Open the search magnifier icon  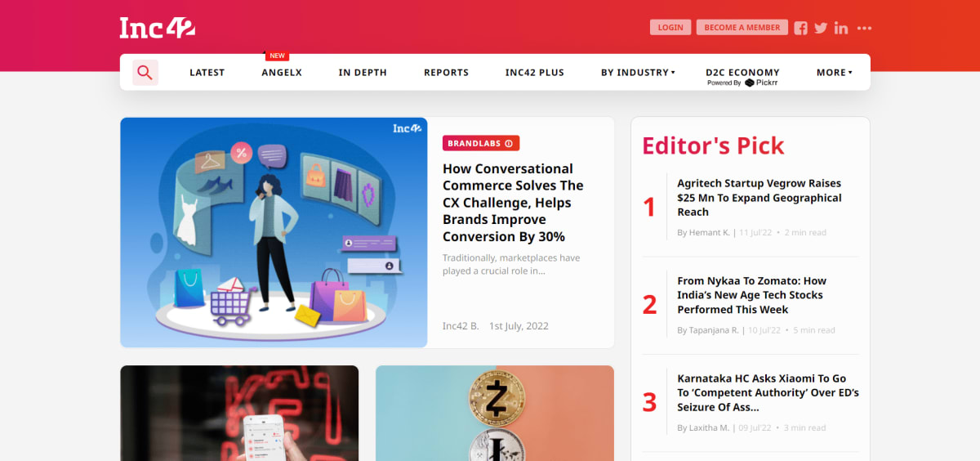click(145, 73)
